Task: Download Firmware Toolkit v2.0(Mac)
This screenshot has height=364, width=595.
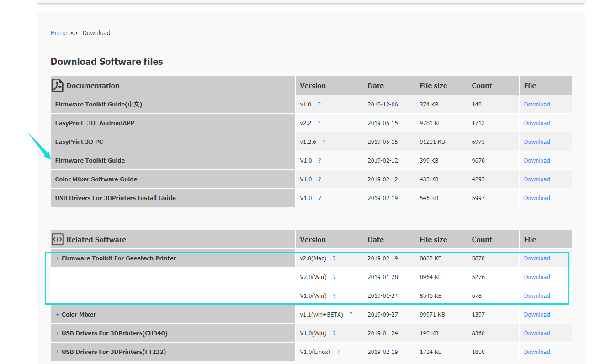Action: [x=537, y=258]
